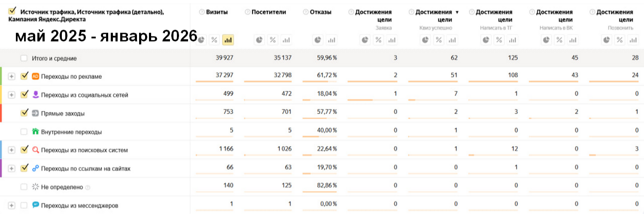Click bar chart icon under Написать в ТГ
Viewport: 644px width, 214px height.
[512, 40]
